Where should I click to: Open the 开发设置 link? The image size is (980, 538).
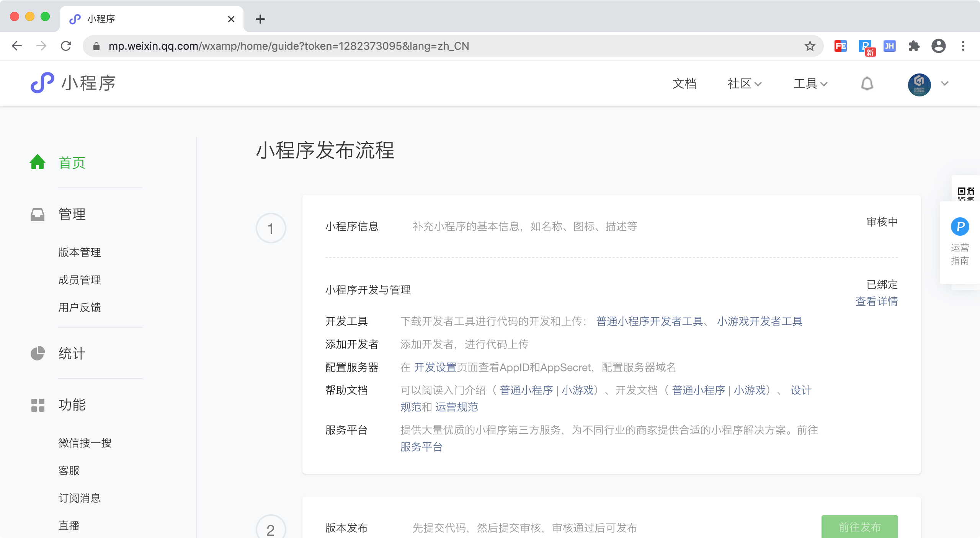435,367
